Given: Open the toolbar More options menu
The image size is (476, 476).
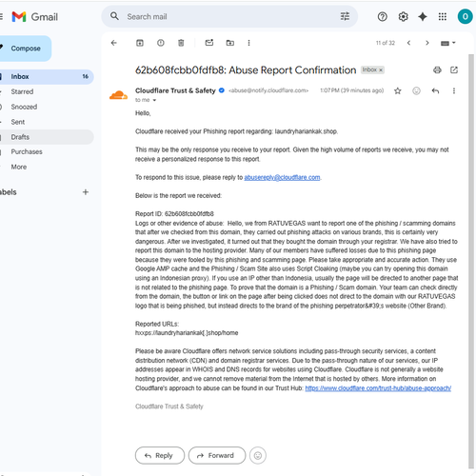Looking at the screenshot, I should 248,43.
